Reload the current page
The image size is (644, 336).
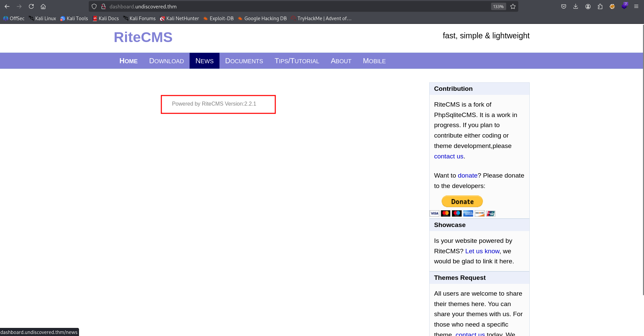pyautogui.click(x=31, y=6)
